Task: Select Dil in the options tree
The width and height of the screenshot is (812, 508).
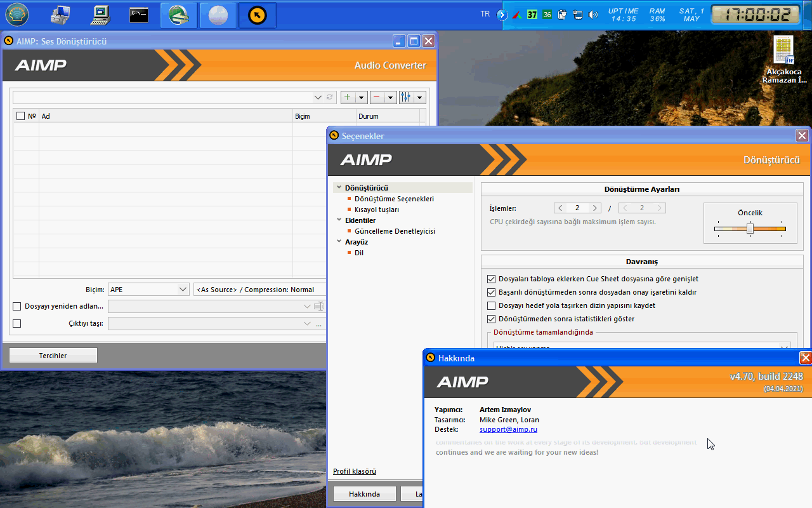Action: coord(359,253)
